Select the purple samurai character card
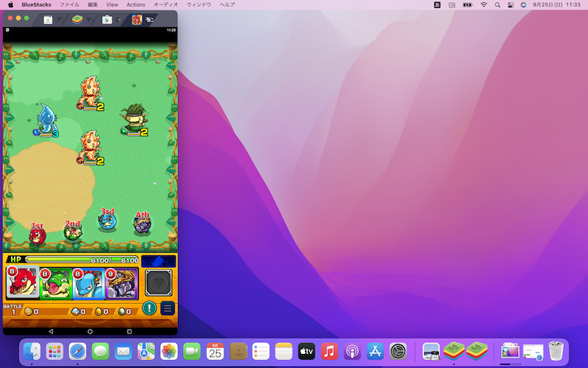The height and width of the screenshot is (368, 588). 121,283
